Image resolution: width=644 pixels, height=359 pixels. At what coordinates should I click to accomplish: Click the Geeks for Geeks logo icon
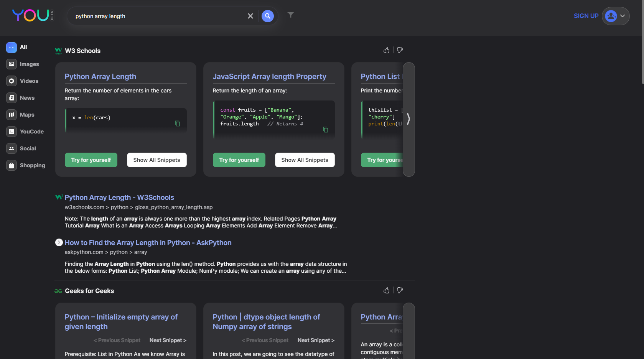click(x=58, y=291)
